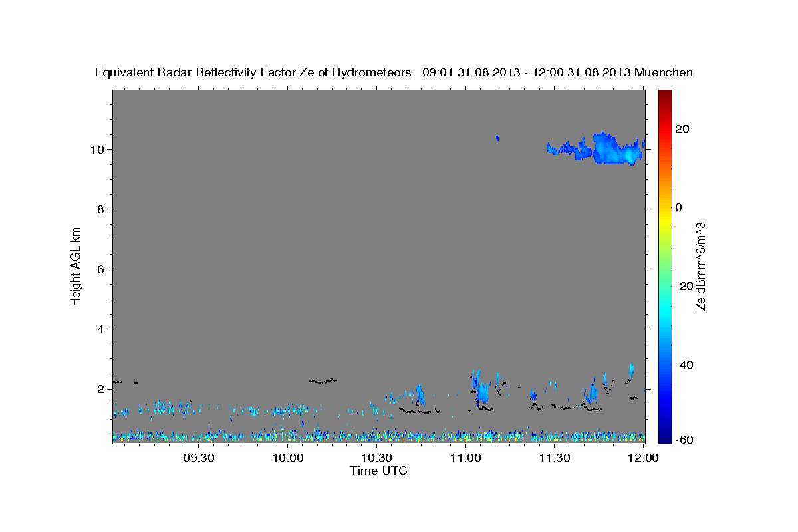Pick the dark blue bottom of the colorbar
This screenshot has height=532, width=798.
(x=664, y=438)
